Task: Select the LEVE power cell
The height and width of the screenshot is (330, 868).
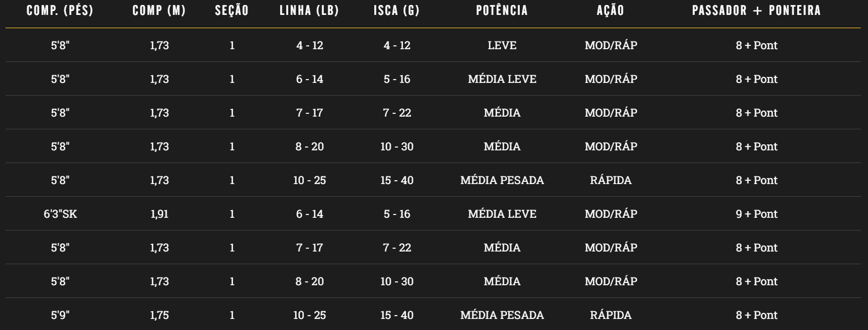Action: tap(502, 45)
